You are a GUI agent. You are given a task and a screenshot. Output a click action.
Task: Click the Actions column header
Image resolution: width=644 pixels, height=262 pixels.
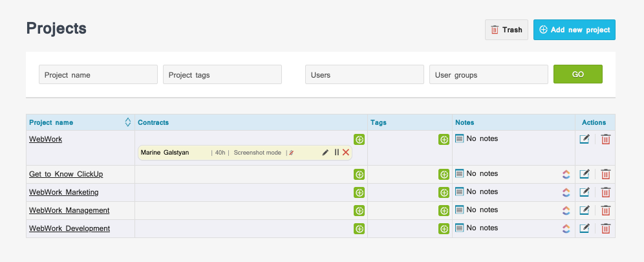click(x=594, y=122)
